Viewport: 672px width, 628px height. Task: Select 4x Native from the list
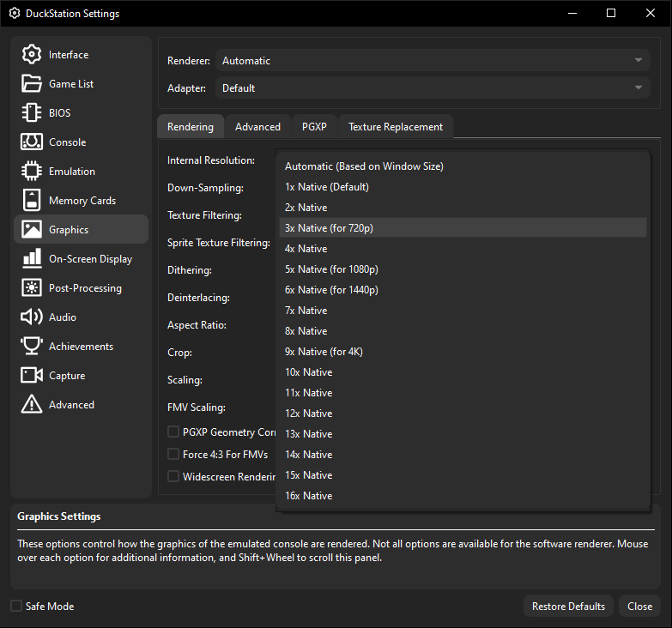click(x=463, y=249)
